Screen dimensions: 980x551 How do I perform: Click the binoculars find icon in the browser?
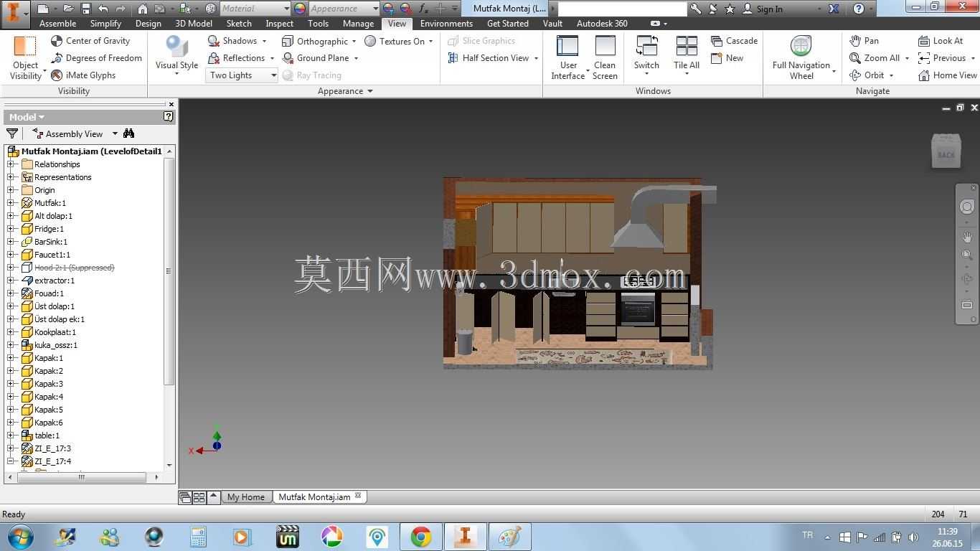click(128, 133)
